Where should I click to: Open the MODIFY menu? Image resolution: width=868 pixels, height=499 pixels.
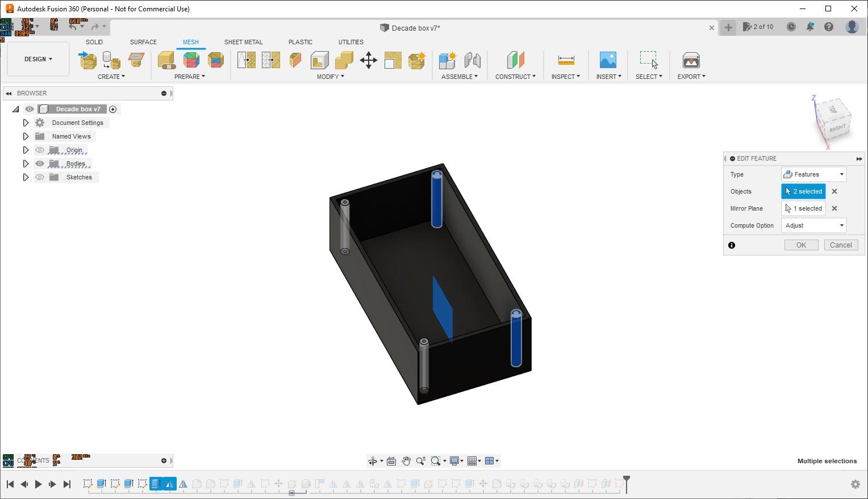(x=331, y=77)
